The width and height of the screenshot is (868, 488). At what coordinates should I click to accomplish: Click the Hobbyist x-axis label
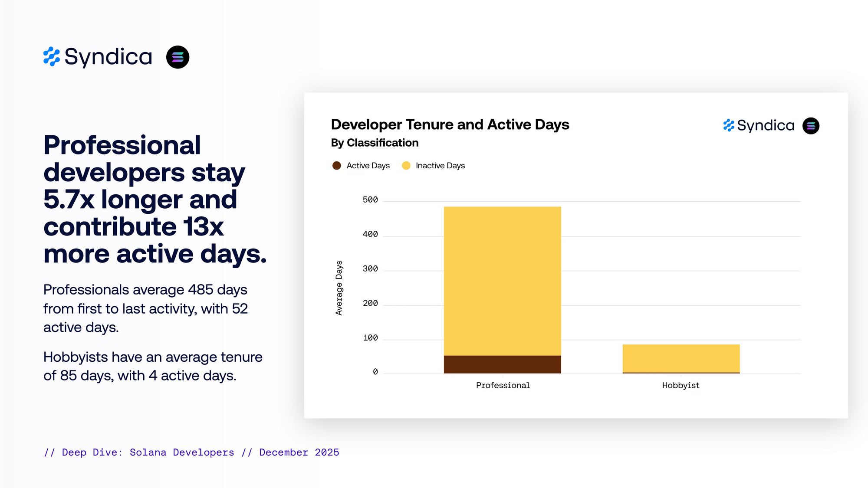point(681,385)
